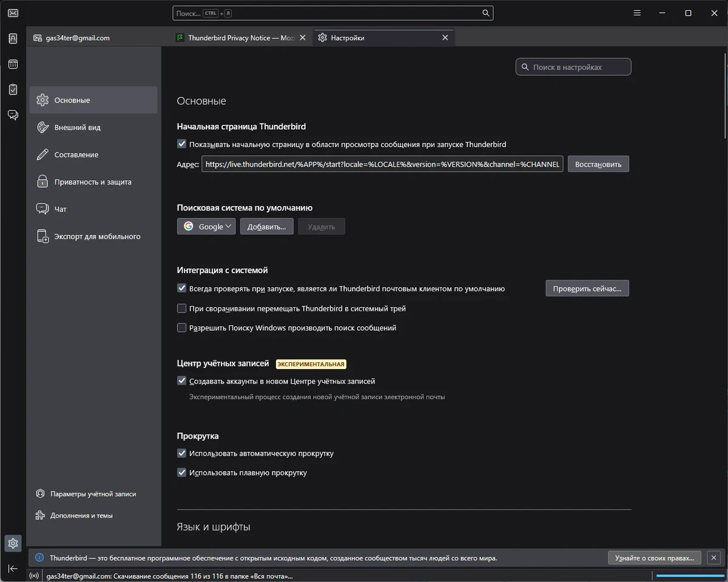Open Параметры учётной записи link

[x=93, y=494]
